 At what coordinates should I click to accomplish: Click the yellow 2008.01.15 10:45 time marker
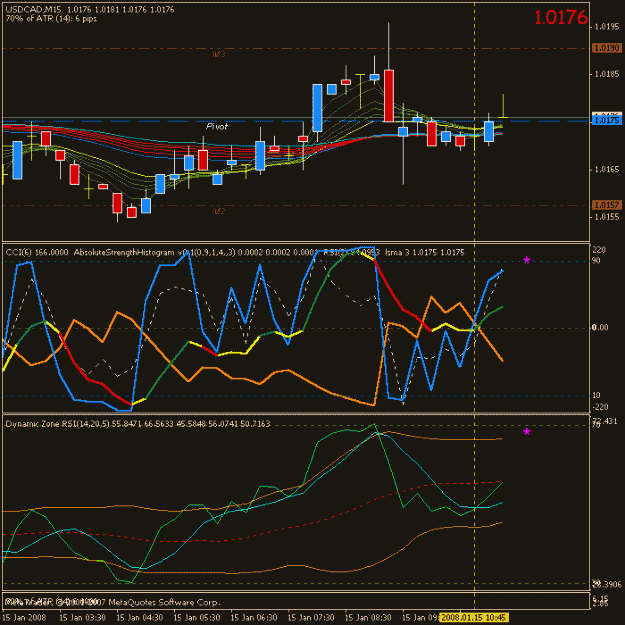click(x=473, y=618)
